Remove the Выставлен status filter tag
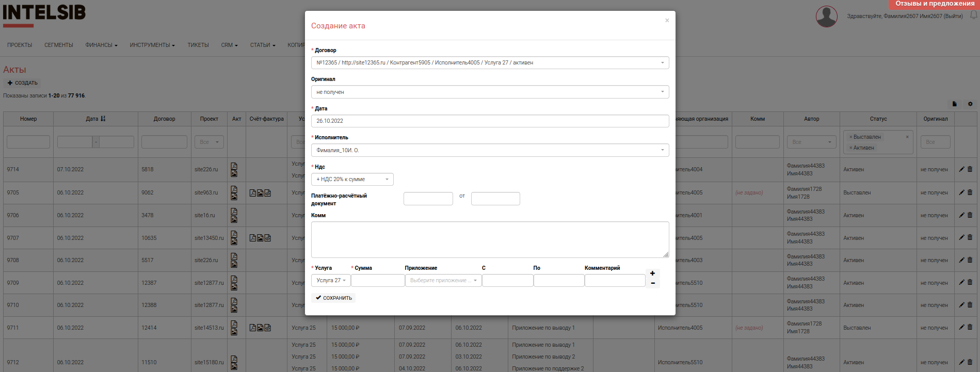 click(851, 137)
